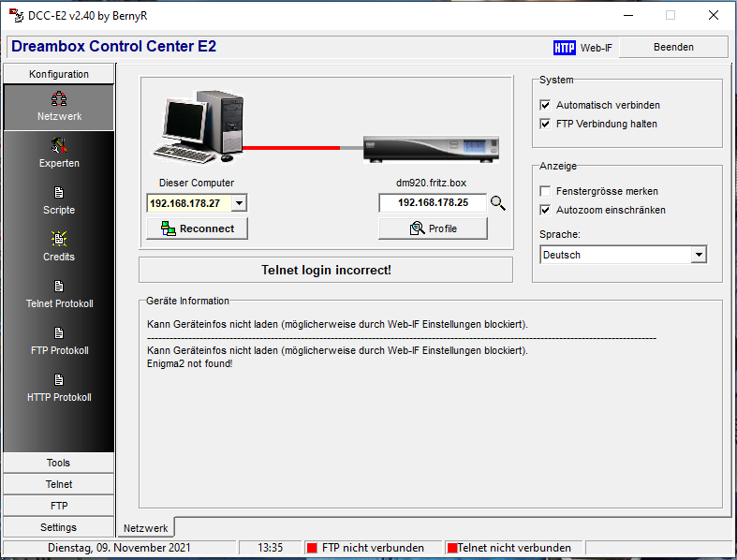Click the HTTP Web-IF icon
The height and width of the screenshot is (560, 737).
pos(565,47)
